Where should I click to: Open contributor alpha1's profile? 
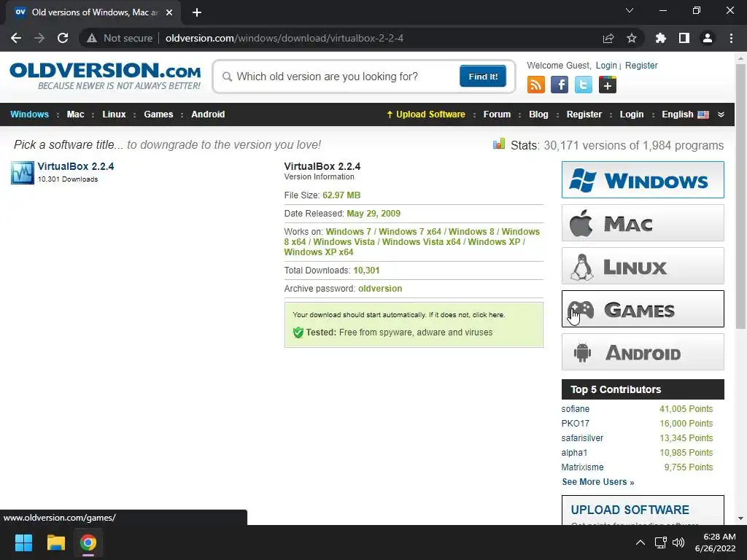click(x=574, y=453)
